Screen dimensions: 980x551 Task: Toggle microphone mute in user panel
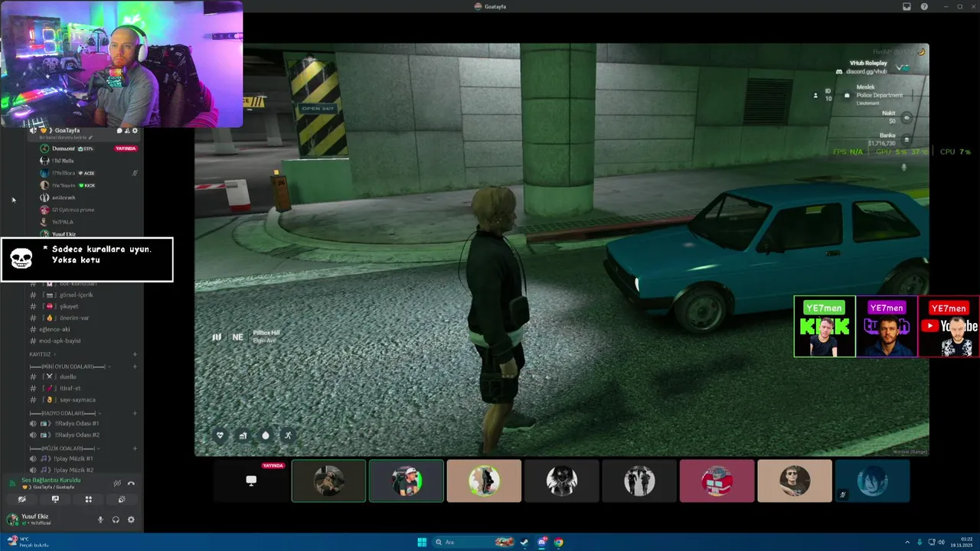pyautogui.click(x=100, y=520)
